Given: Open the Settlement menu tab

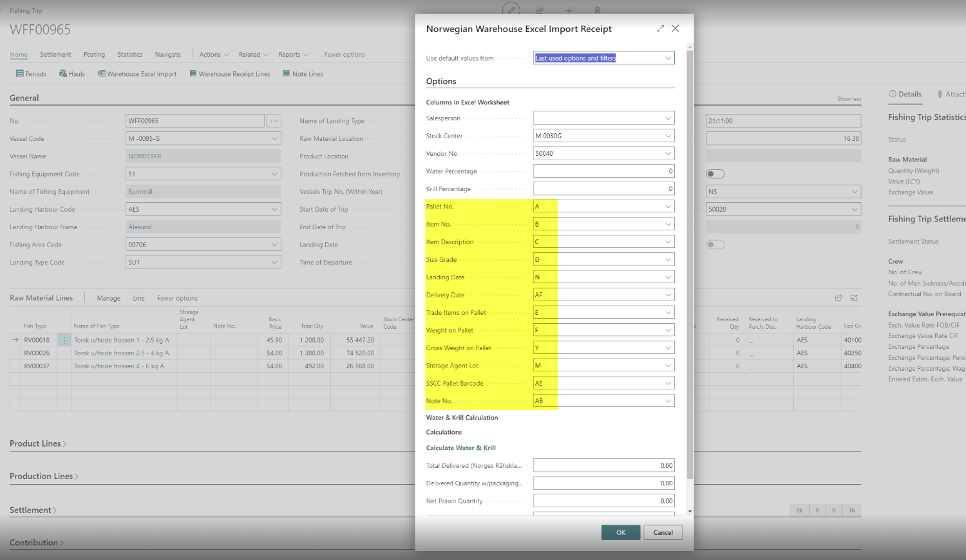Looking at the screenshot, I should pyautogui.click(x=55, y=55).
